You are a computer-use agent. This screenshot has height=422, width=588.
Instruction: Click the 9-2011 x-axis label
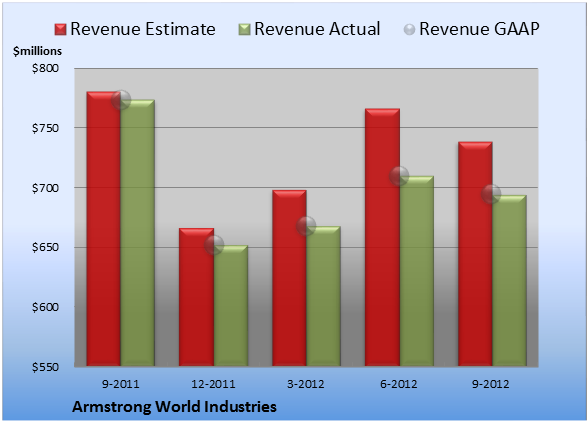[x=121, y=384]
